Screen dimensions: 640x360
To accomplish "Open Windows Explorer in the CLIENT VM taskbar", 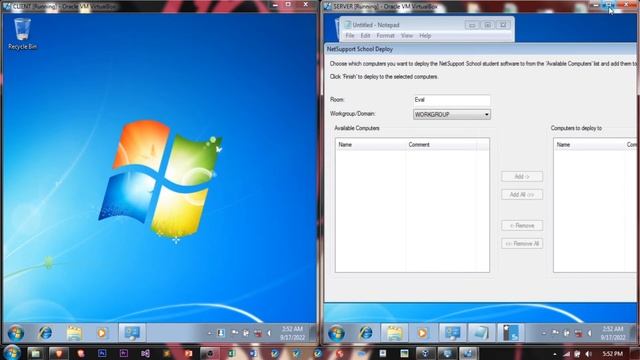I will pyautogui.click(x=74, y=333).
